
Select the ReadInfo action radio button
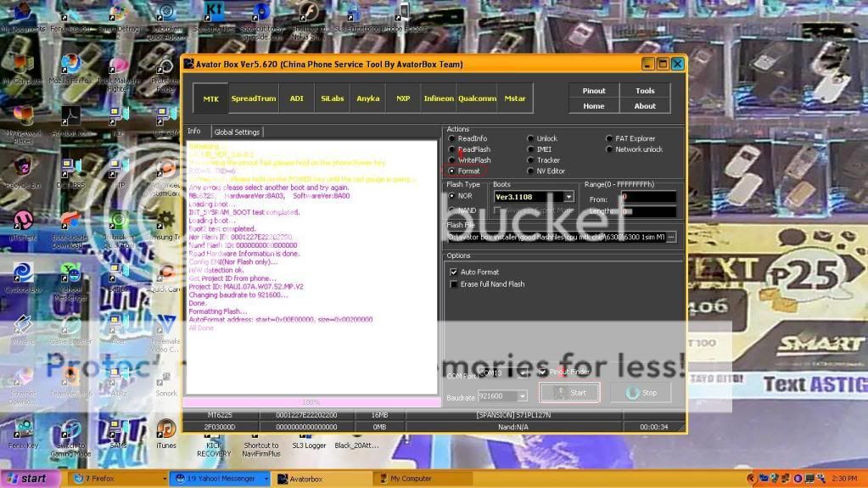pyautogui.click(x=451, y=138)
